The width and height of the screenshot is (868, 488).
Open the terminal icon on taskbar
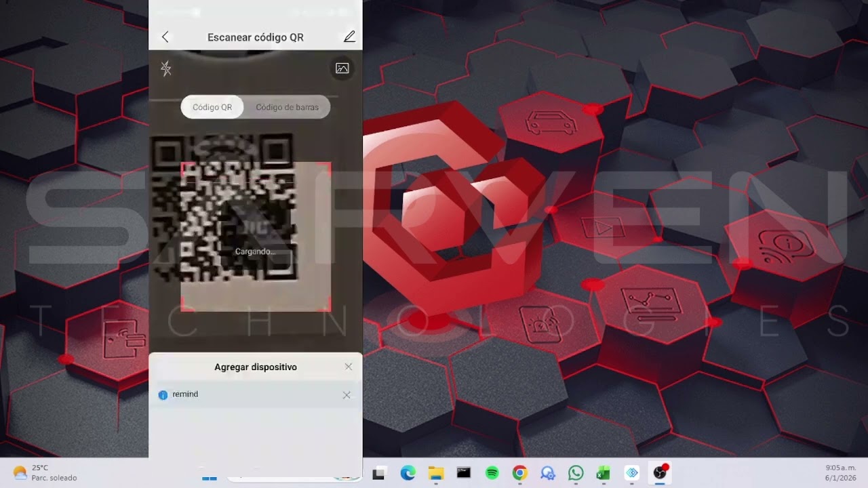463,473
